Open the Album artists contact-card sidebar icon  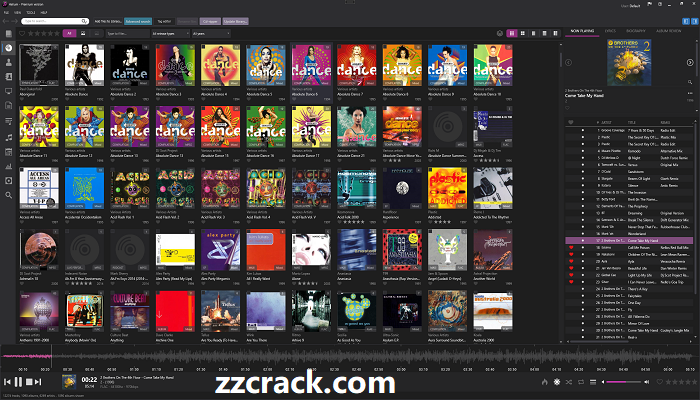pos(8,77)
